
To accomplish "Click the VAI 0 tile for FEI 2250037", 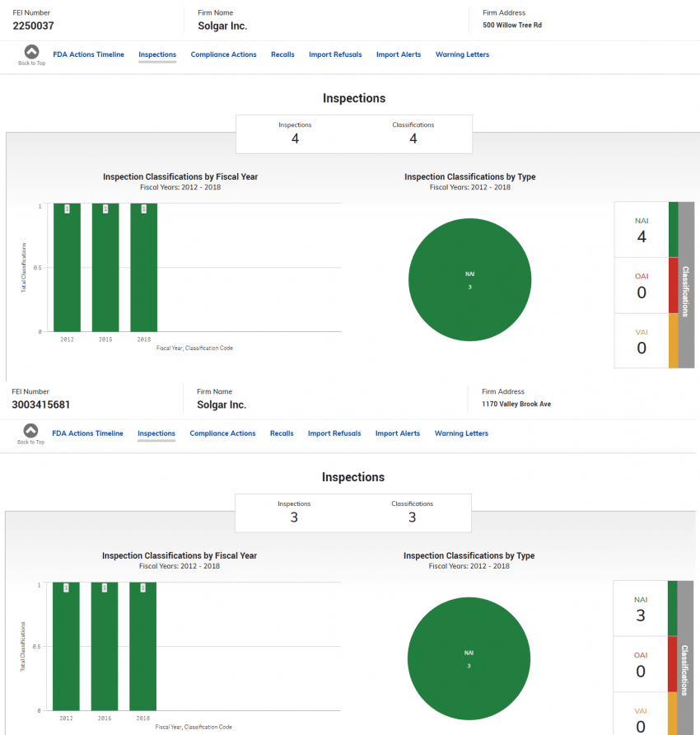I will (642, 341).
